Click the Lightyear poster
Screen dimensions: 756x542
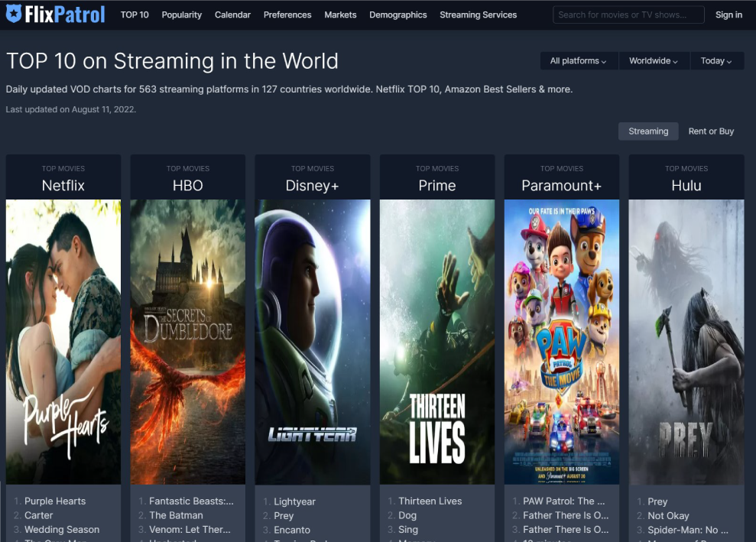(313, 342)
